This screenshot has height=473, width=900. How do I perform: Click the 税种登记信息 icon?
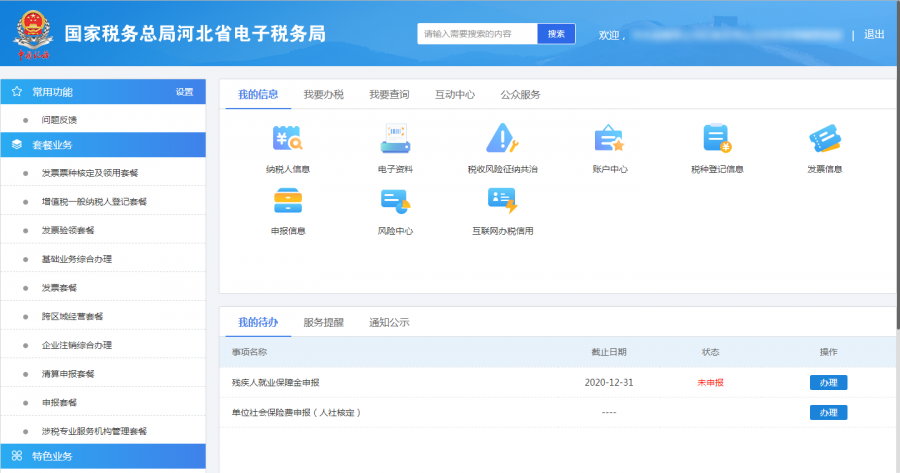point(717,139)
